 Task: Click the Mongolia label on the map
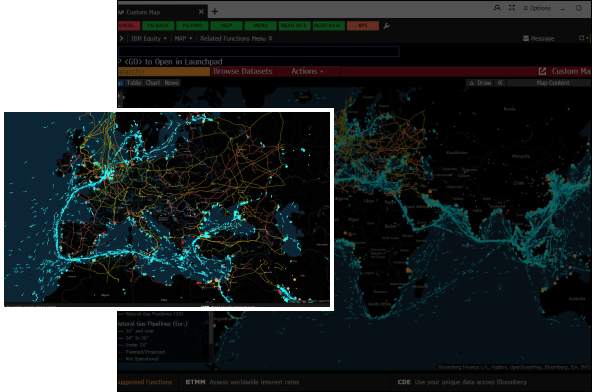[521, 156]
